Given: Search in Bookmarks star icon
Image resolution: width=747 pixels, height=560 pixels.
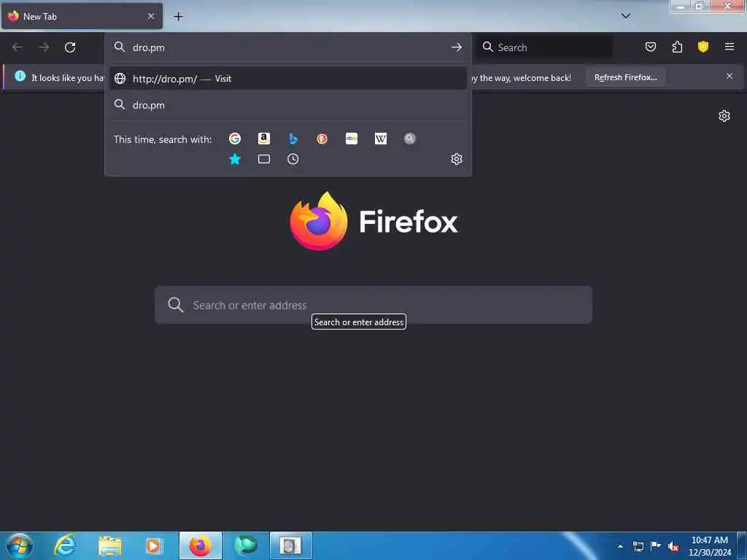Looking at the screenshot, I should [x=234, y=159].
